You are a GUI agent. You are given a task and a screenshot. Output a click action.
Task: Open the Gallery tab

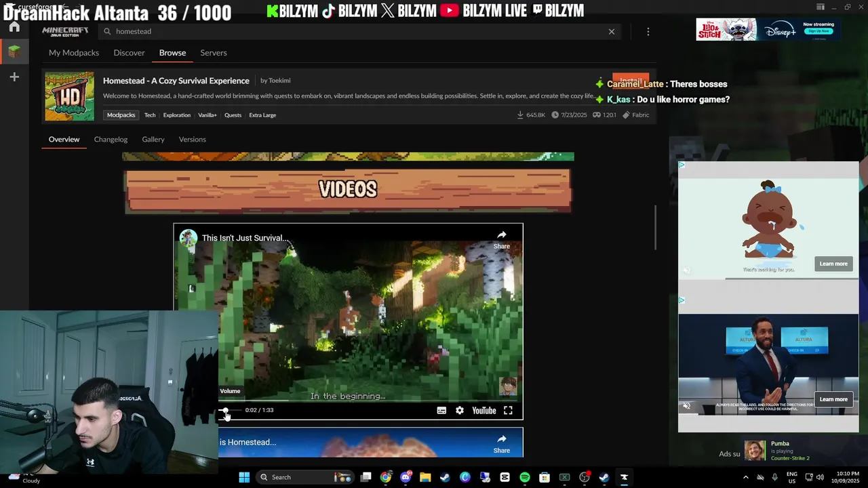click(153, 140)
